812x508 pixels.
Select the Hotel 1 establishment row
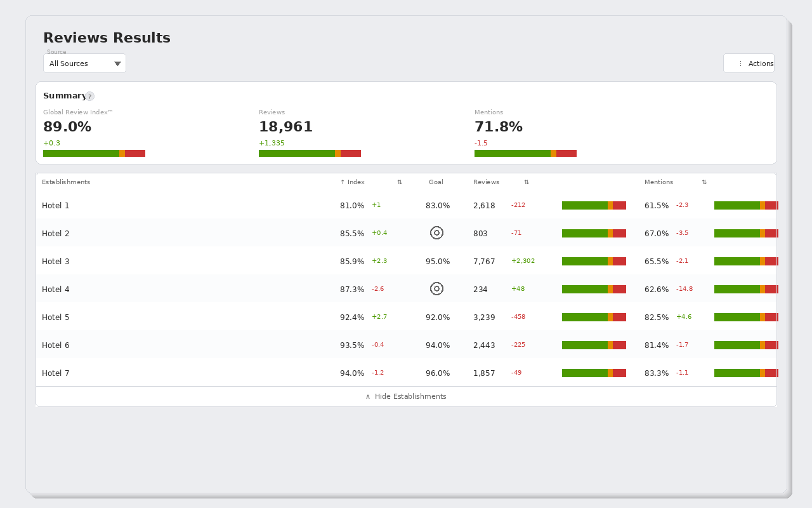pyautogui.click(x=406, y=206)
